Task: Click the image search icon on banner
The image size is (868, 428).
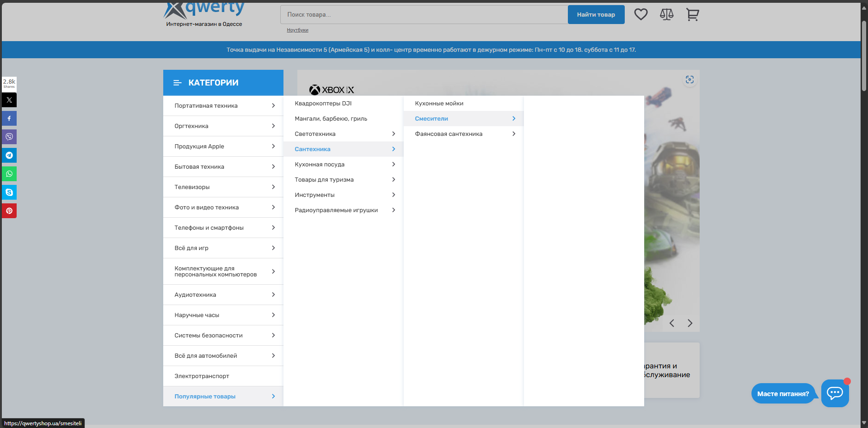Action: pyautogui.click(x=689, y=80)
